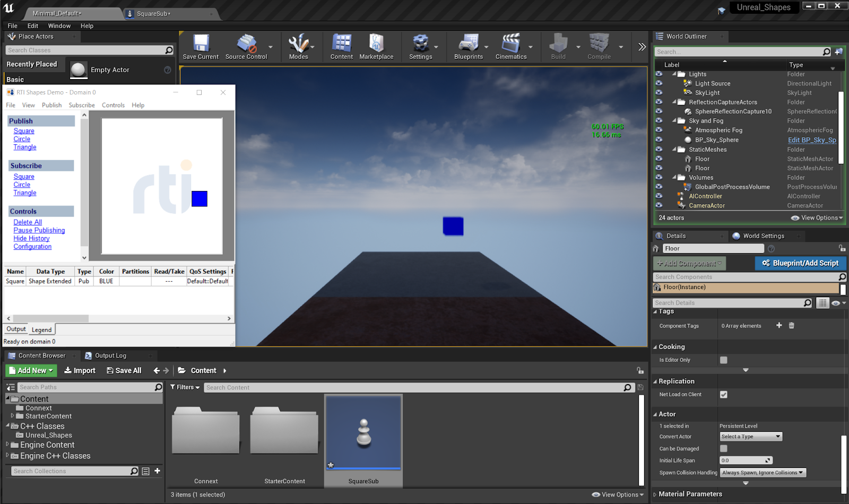Click the Import button in Content Browser

coord(80,370)
